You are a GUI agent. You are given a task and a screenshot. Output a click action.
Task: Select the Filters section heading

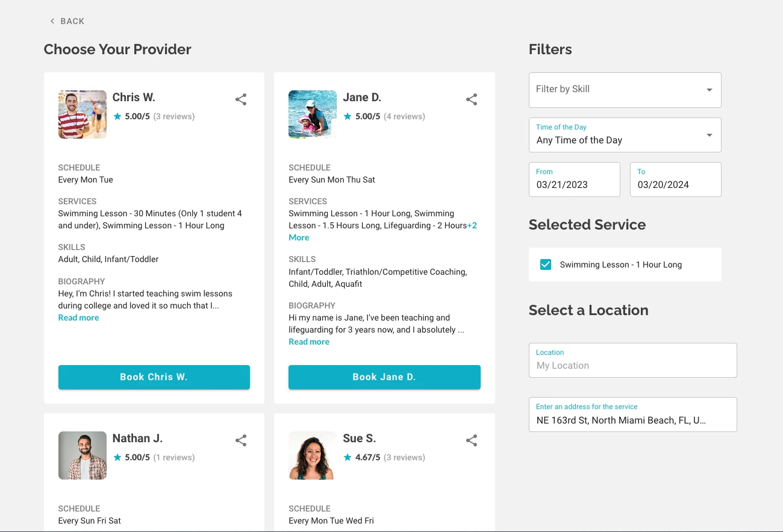point(550,49)
